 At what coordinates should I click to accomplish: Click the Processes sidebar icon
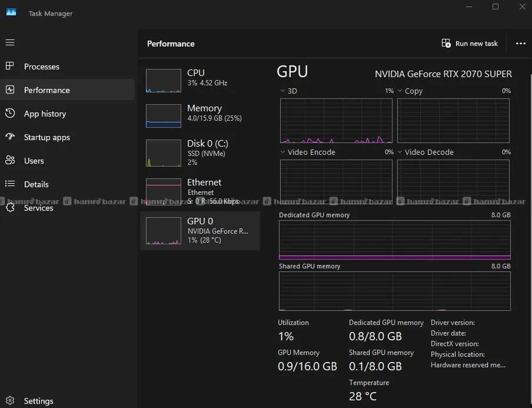[x=10, y=66]
